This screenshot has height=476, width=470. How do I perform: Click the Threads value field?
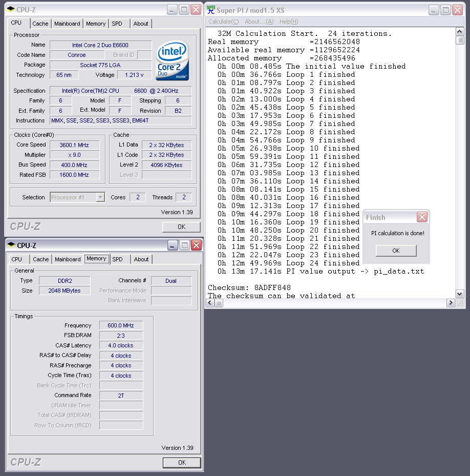point(184,197)
